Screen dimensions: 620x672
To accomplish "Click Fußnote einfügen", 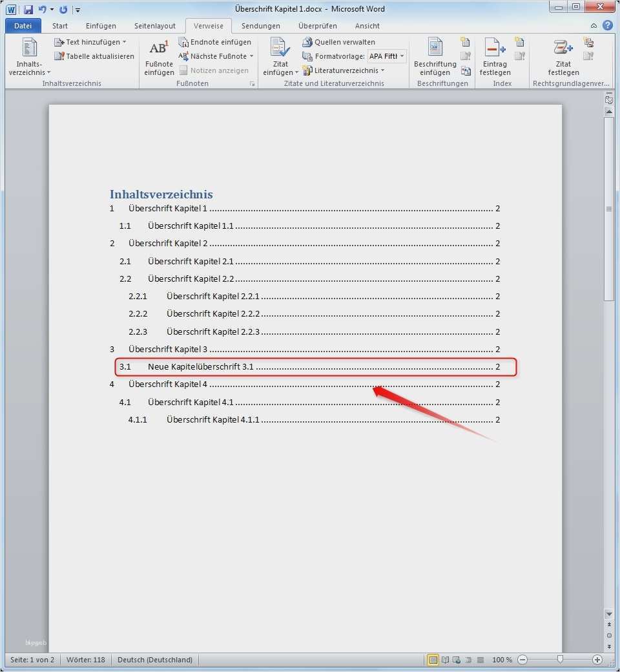I will [x=158, y=56].
